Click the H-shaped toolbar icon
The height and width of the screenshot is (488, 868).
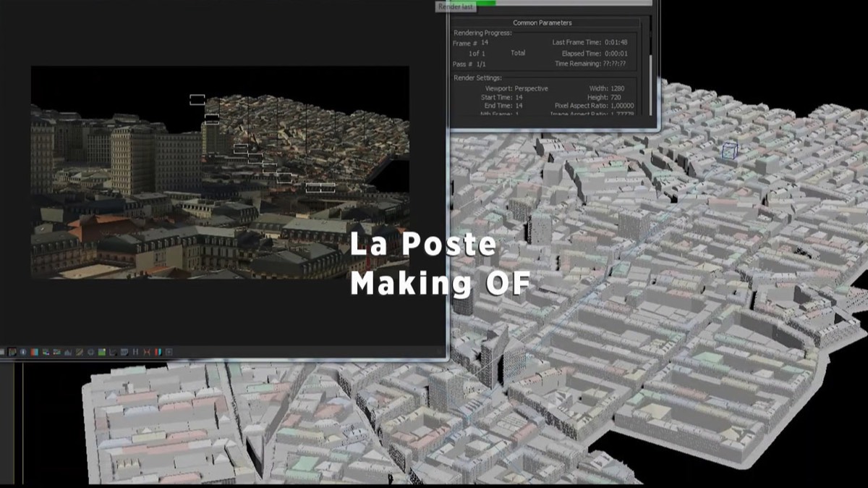[135, 352]
